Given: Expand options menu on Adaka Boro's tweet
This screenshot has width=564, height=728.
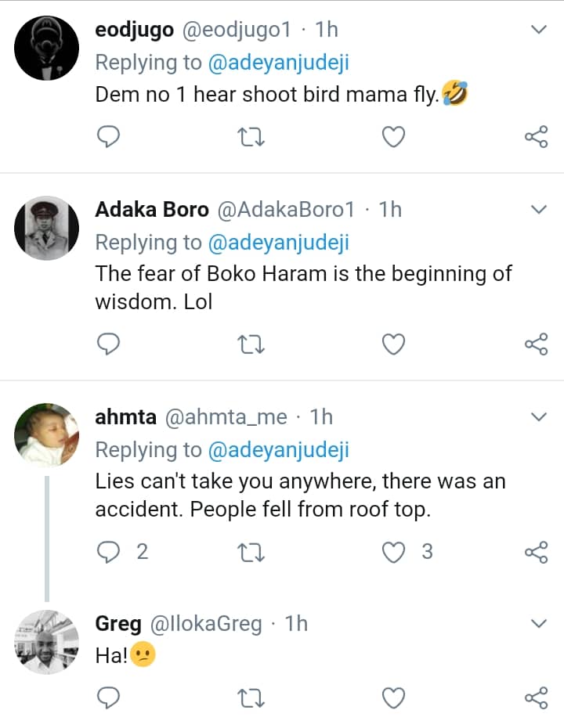Looking at the screenshot, I should tap(538, 210).
